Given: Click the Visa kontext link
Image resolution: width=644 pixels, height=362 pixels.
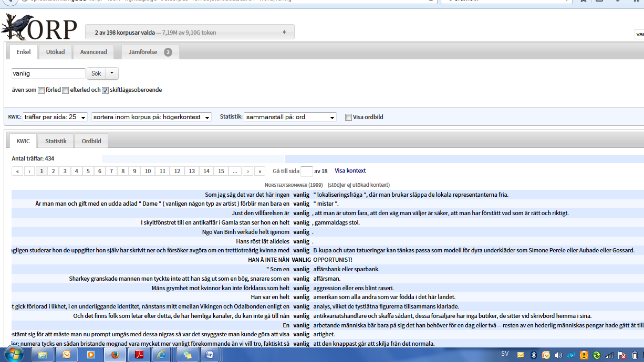Looking at the screenshot, I should [x=350, y=171].
